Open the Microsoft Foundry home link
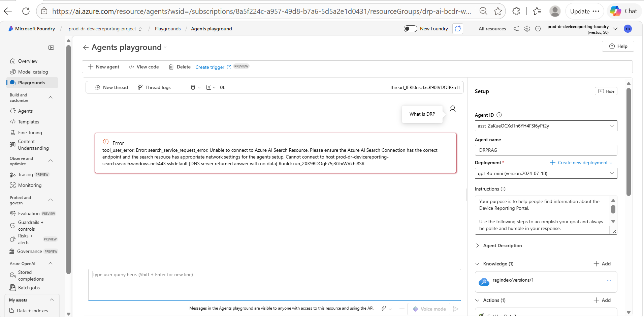Screen dimensions: 644x317 (x=31, y=29)
